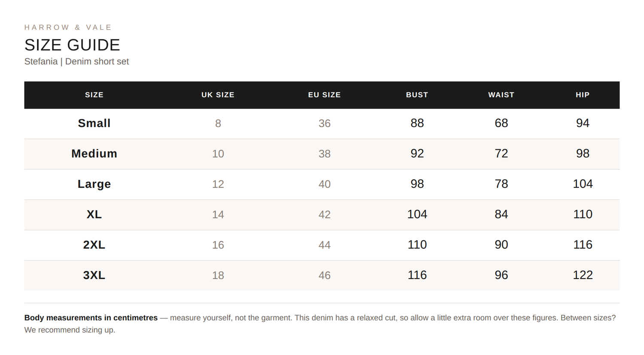This screenshot has height=355, width=644.
Task: Click UK size 14 in the XL row
Action: (218, 214)
